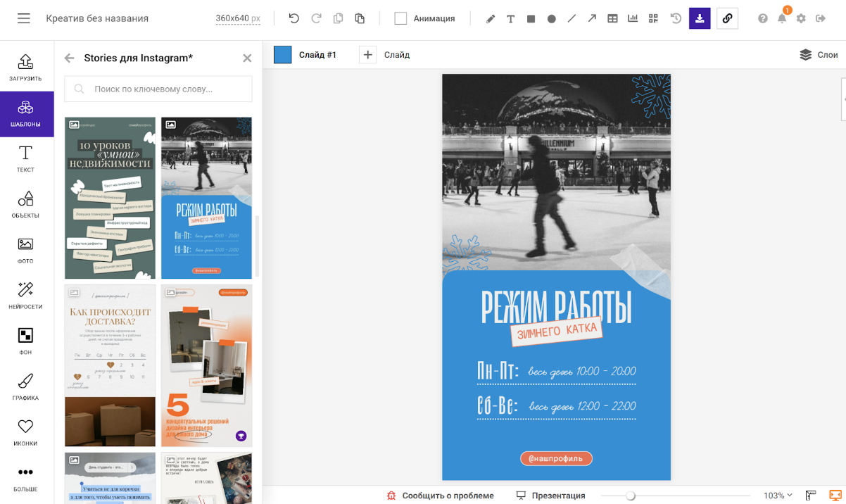Open the Нейросети sidebar tab
Screen dimensions: 846x504
26,296
